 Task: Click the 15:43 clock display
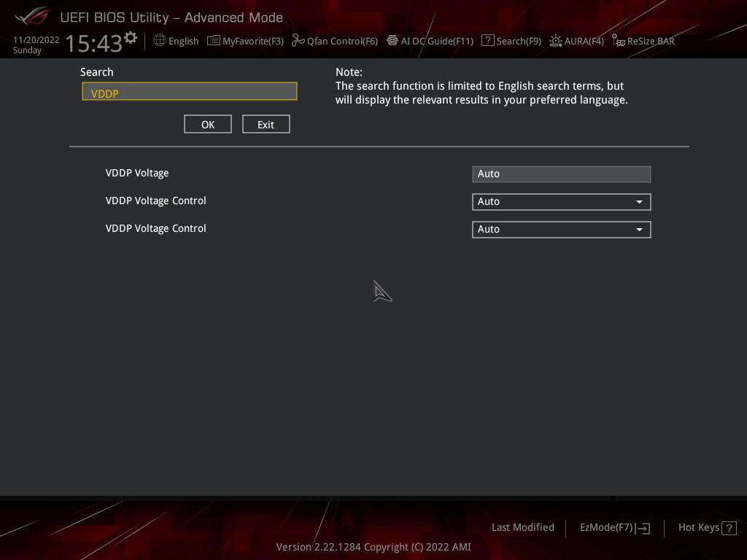pos(94,43)
